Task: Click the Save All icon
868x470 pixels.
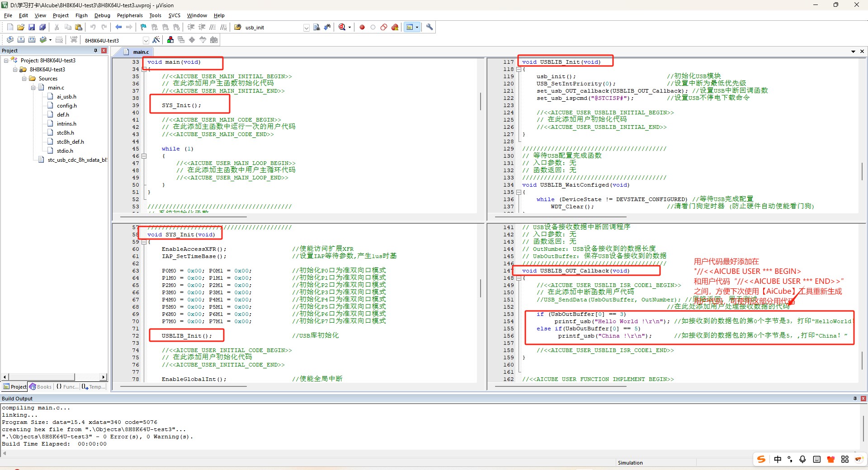Action: pyautogui.click(x=42, y=27)
